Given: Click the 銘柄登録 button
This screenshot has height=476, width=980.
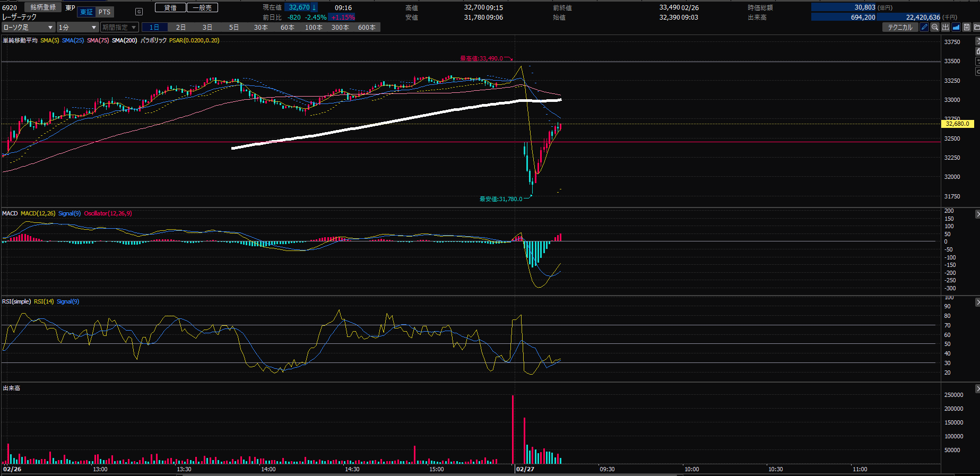Looking at the screenshot, I should pos(43,7).
